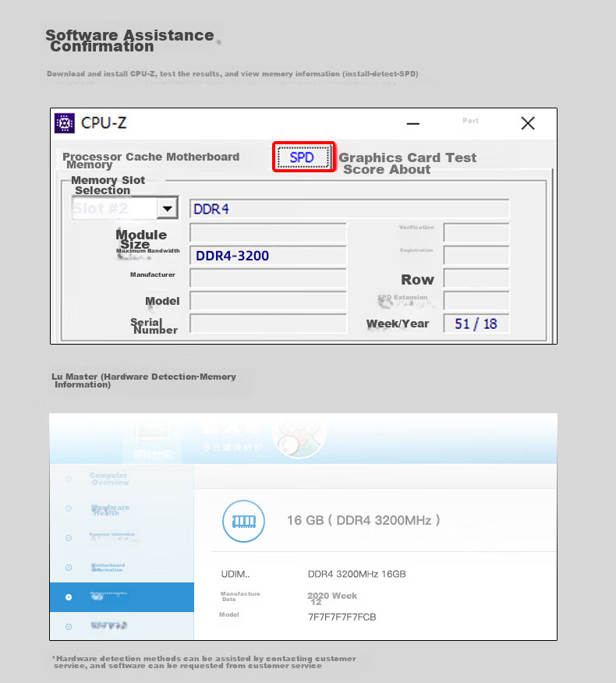Open the SPD tab in CPU-Z

pos(303,157)
